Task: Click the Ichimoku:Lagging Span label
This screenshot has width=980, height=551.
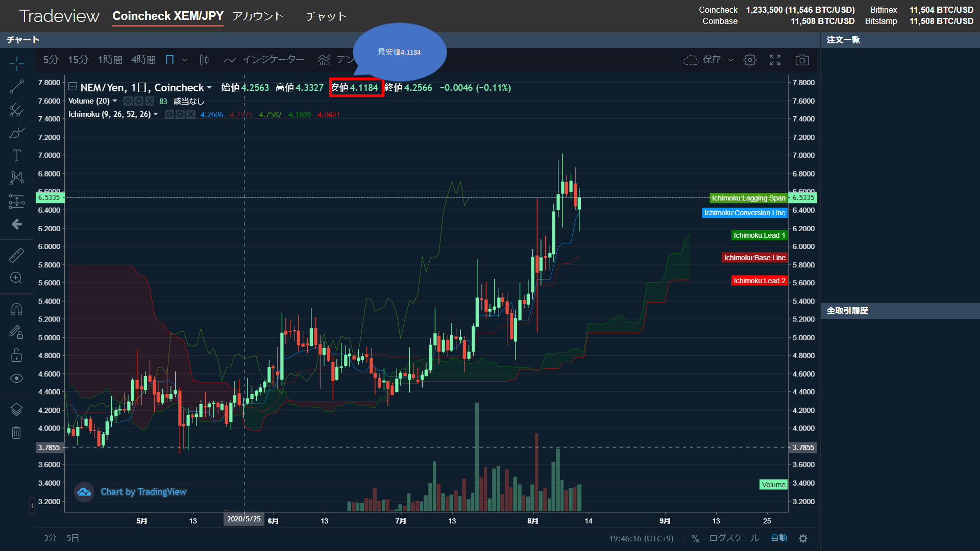Action: pos(748,198)
